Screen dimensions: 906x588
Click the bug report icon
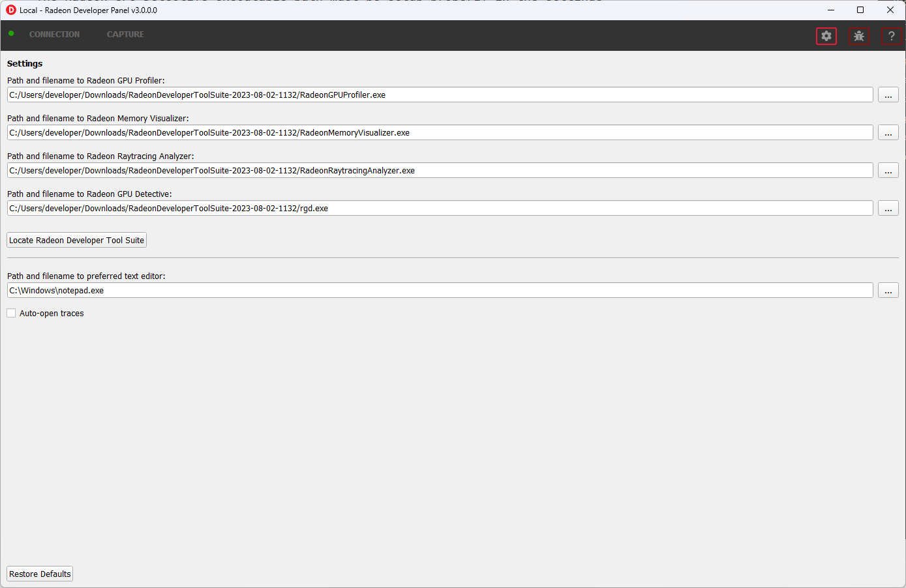click(x=858, y=36)
